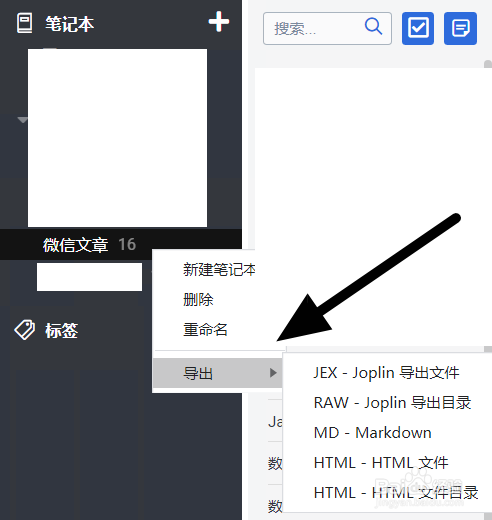Export as JEX - Joplin 导出文件
The image size is (492, 520).
(x=387, y=372)
